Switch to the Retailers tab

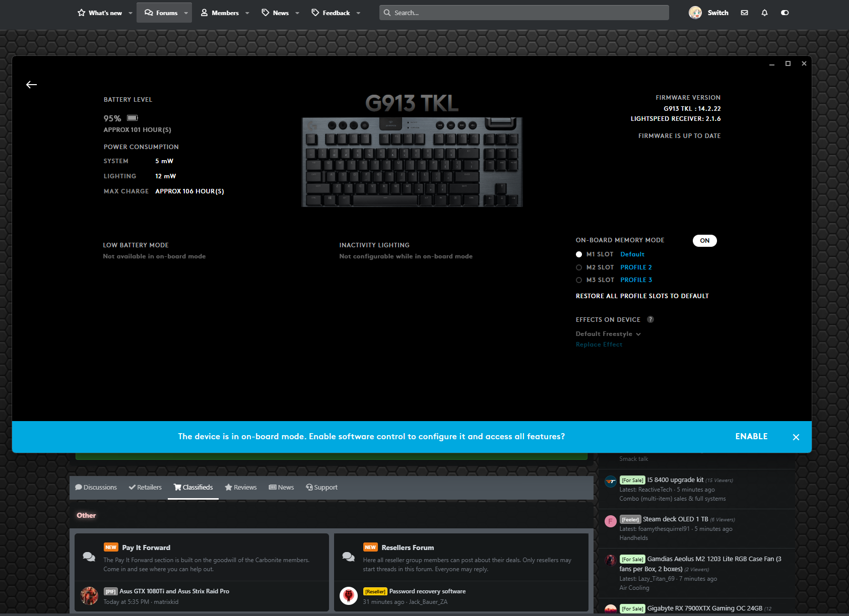(145, 488)
